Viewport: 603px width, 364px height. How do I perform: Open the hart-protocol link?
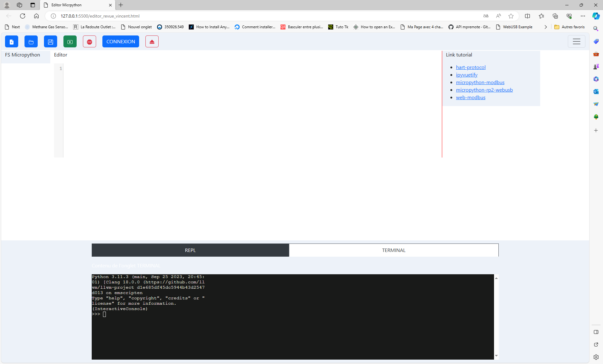pos(470,67)
